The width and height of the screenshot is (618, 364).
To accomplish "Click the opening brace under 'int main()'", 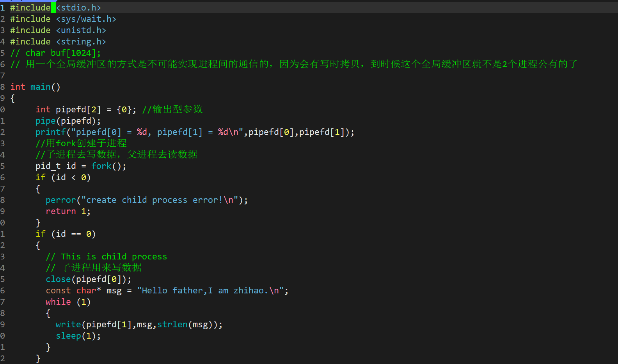I will point(12,98).
